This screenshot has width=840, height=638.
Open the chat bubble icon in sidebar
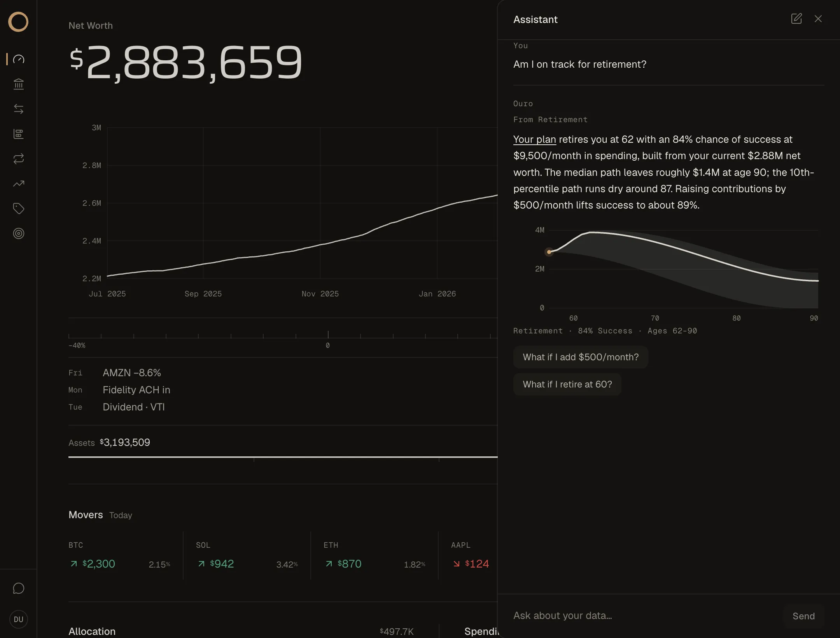[x=19, y=588]
